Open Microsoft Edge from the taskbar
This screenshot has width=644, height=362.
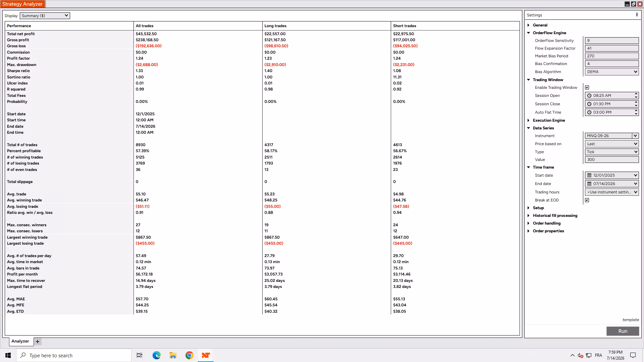(157, 355)
